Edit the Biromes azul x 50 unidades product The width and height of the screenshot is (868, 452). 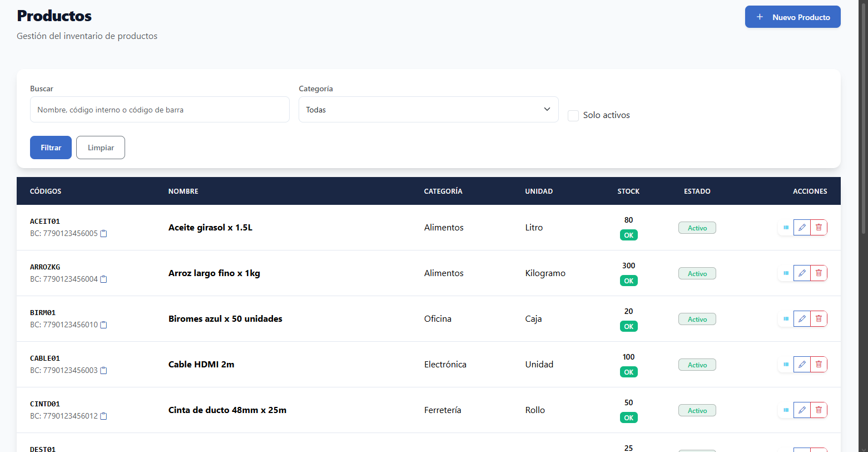click(802, 319)
